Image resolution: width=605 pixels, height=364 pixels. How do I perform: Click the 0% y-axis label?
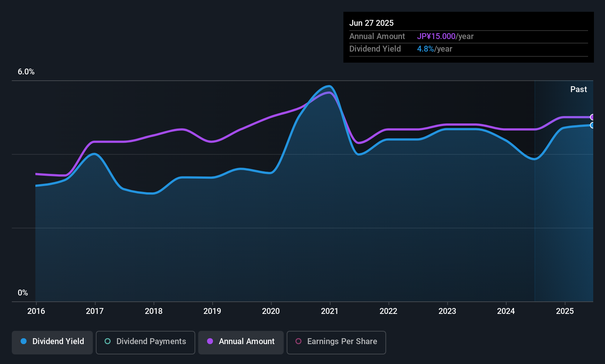[x=23, y=293]
